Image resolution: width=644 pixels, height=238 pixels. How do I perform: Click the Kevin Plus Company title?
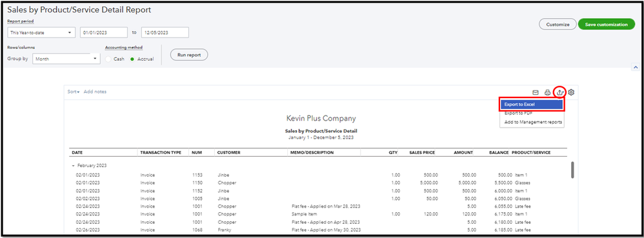[321, 119]
